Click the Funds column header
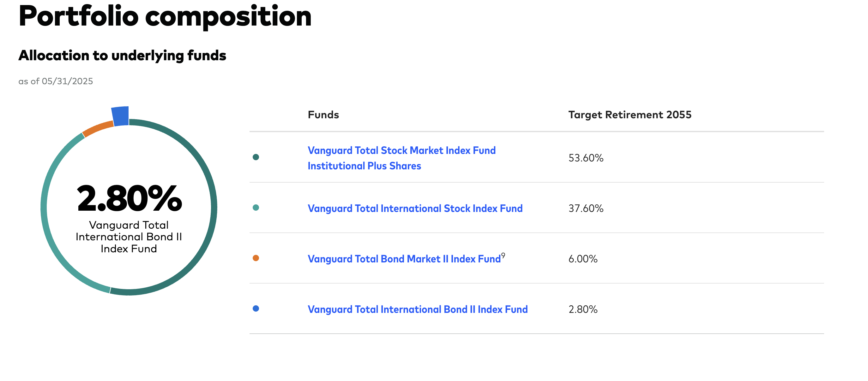 pyautogui.click(x=323, y=115)
